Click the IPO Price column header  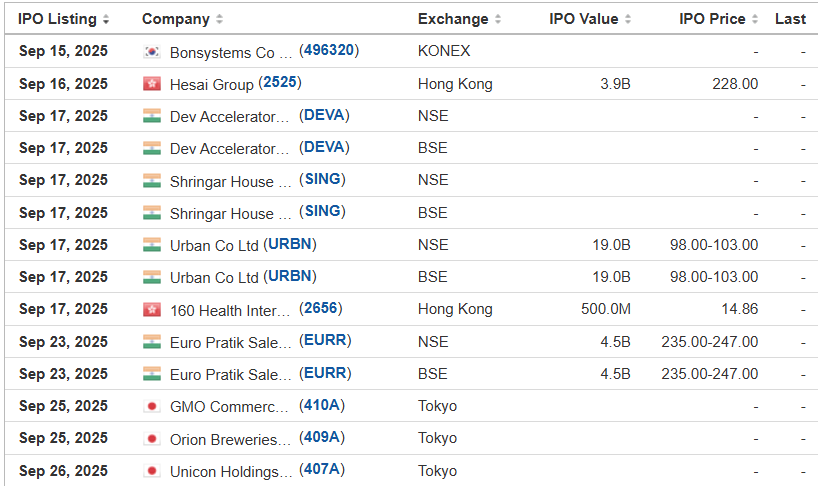tap(712, 19)
